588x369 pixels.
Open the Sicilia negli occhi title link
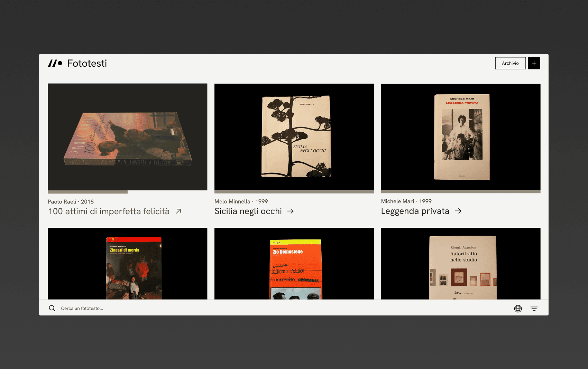tap(248, 211)
